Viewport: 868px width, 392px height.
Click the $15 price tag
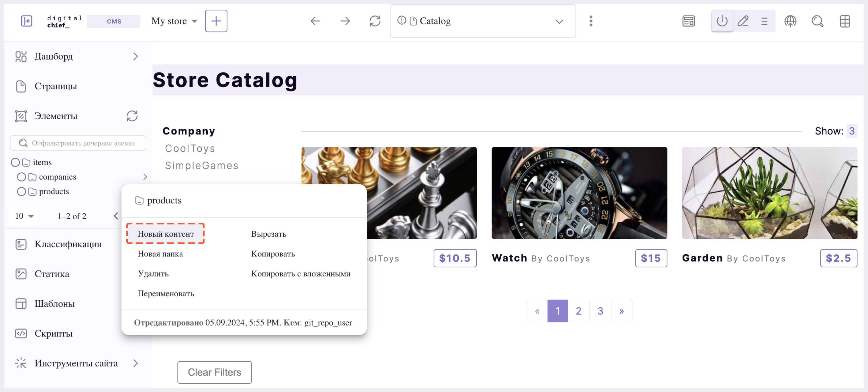651,258
